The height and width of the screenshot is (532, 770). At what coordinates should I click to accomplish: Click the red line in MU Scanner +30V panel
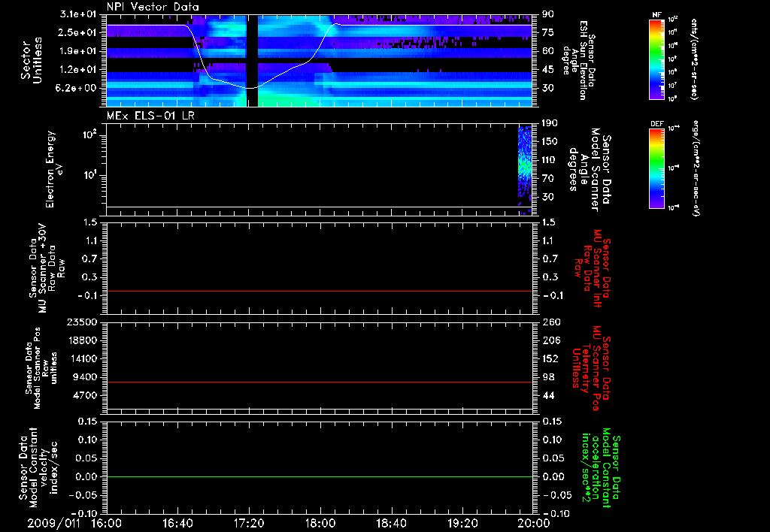(x=319, y=291)
